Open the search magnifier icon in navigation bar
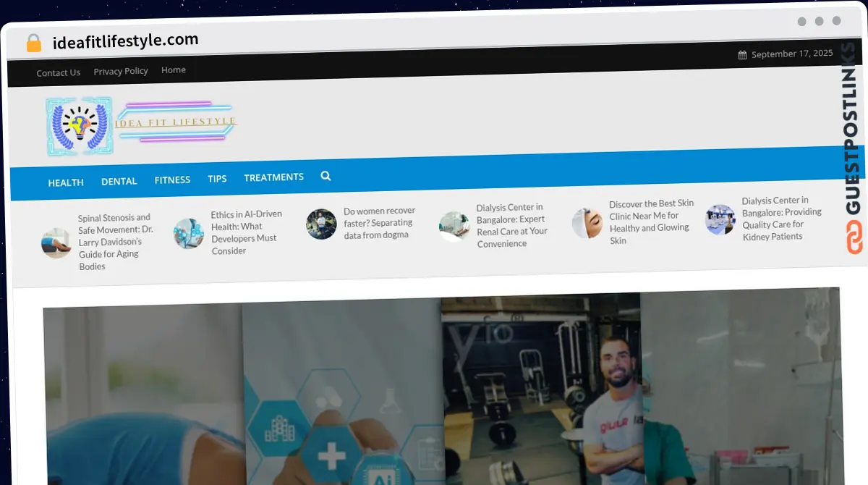868x485 pixels. click(x=325, y=176)
